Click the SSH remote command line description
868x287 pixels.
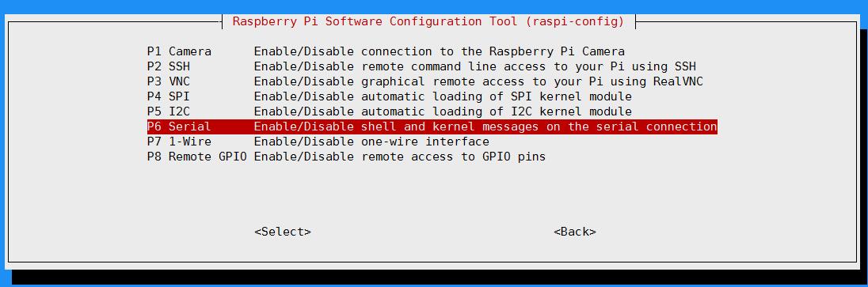475,66
